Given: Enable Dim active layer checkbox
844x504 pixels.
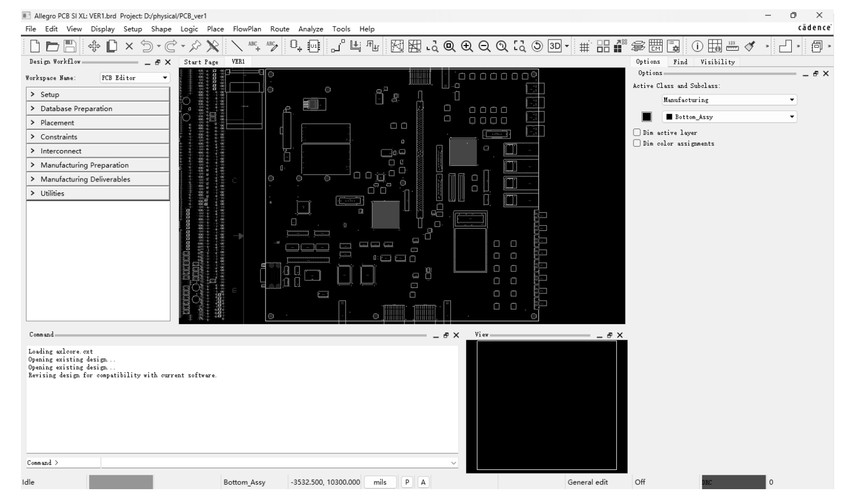Looking at the screenshot, I should click(x=637, y=132).
